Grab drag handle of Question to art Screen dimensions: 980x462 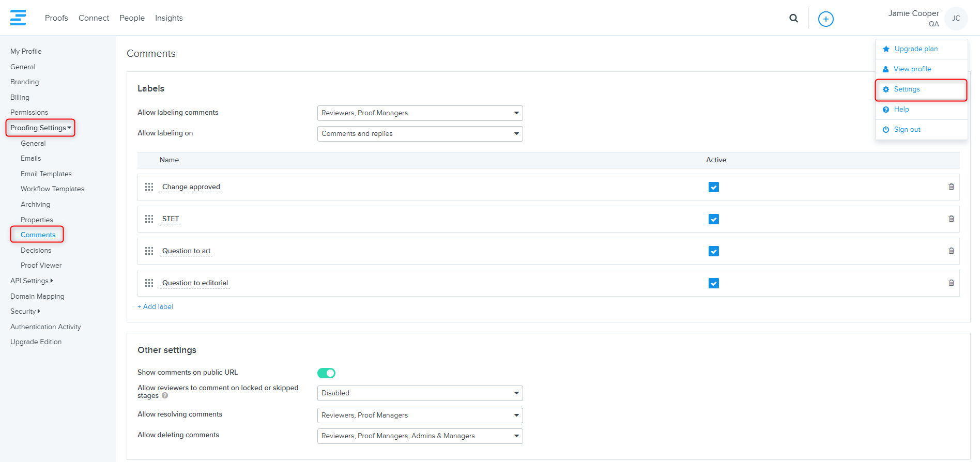pyautogui.click(x=149, y=251)
